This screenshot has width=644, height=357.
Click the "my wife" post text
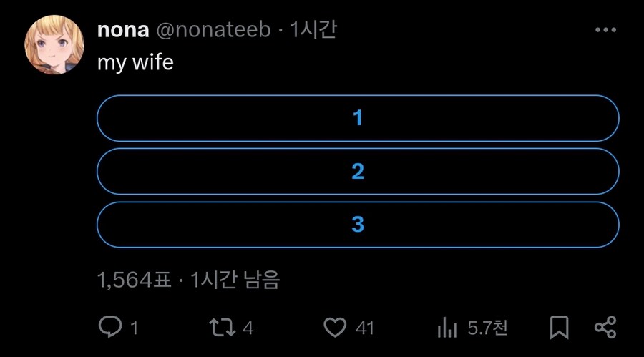point(135,62)
